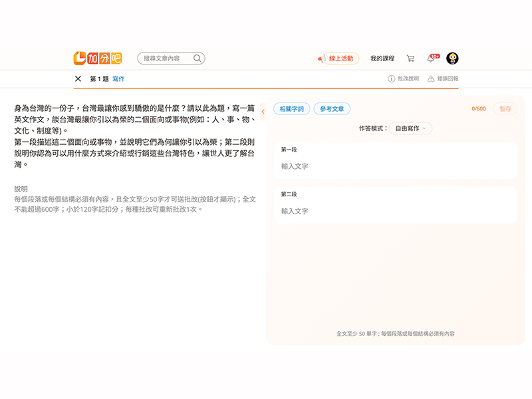Go to 我的課程
532x399 pixels.
382,59
